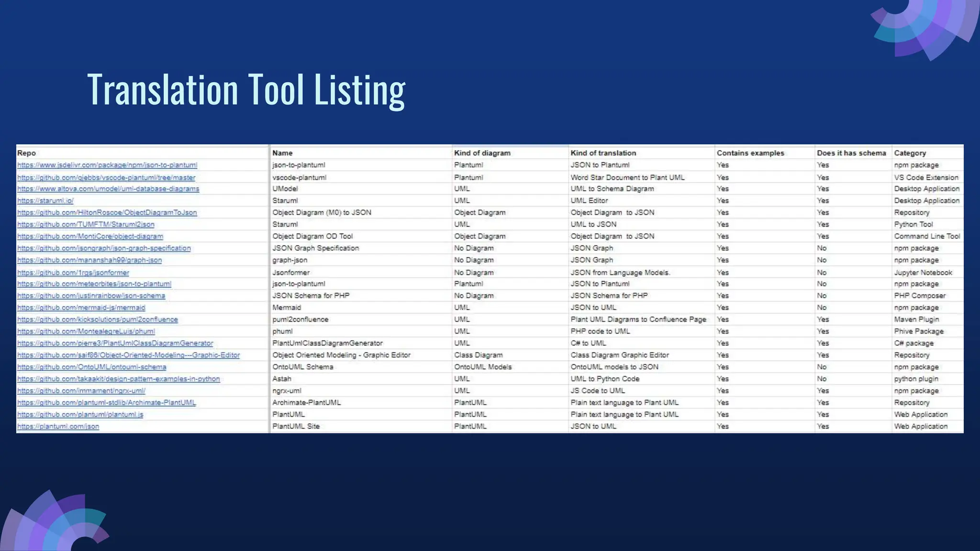The image size is (980, 551).
Task: Open the json-to-plantuml jsdelivr link
Action: [x=107, y=165]
